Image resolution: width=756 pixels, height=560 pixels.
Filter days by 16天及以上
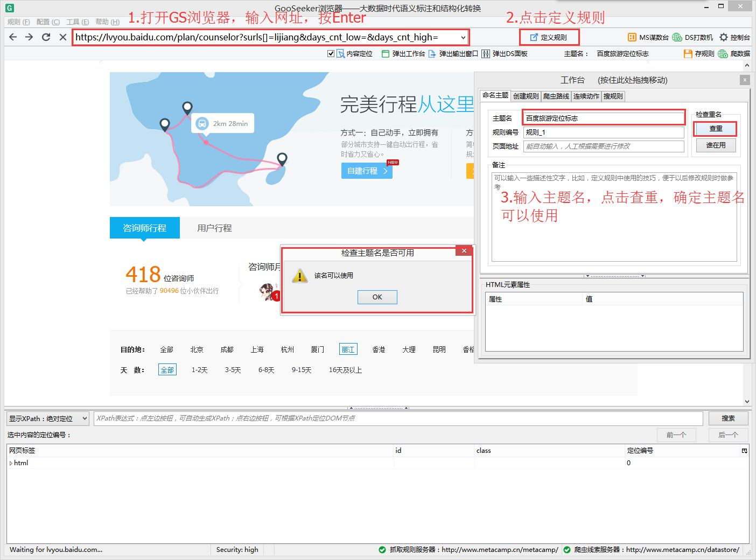[345, 370]
